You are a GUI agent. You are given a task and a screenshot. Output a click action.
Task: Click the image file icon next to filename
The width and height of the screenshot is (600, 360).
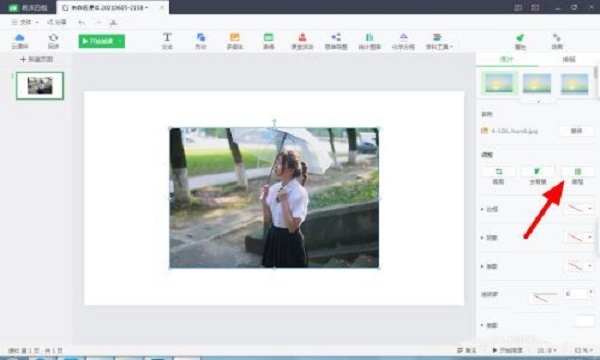(x=484, y=130)
